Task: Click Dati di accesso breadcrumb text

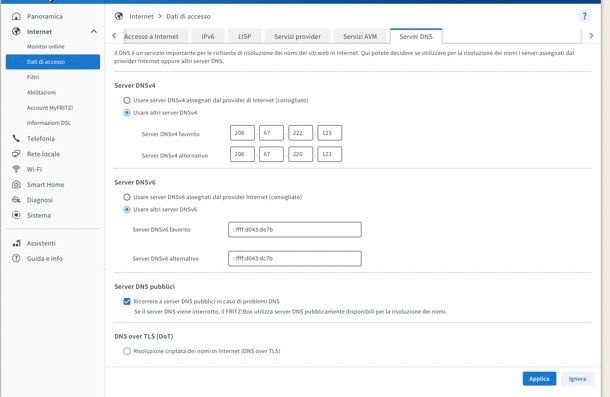Action: click(188, 16)
